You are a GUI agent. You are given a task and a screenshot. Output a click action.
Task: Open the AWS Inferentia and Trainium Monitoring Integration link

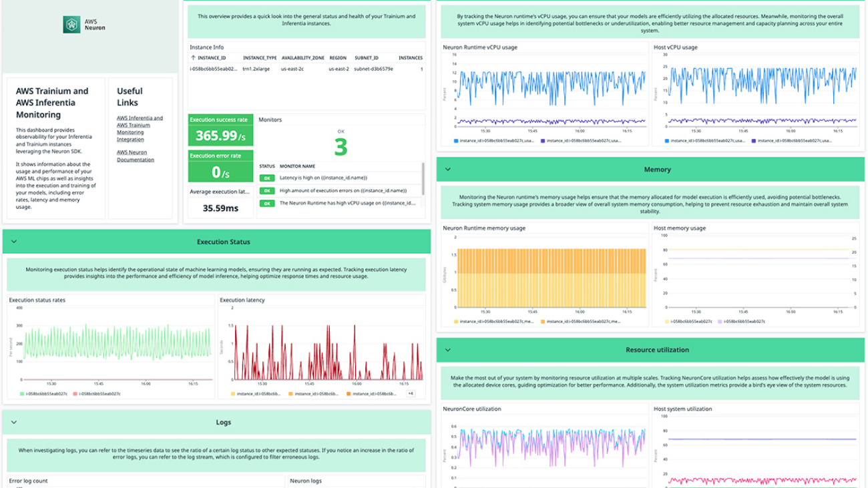pyautogui.click(x=140, y=129)
